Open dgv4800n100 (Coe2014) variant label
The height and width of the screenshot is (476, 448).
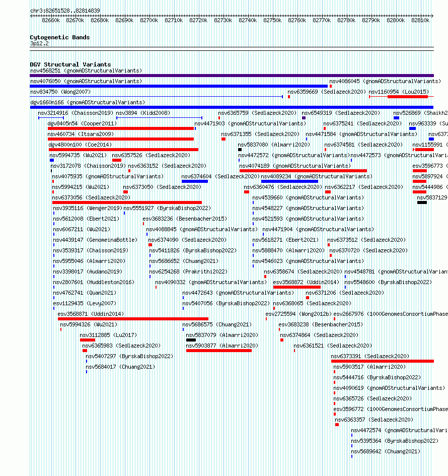(x=80, y=145)
